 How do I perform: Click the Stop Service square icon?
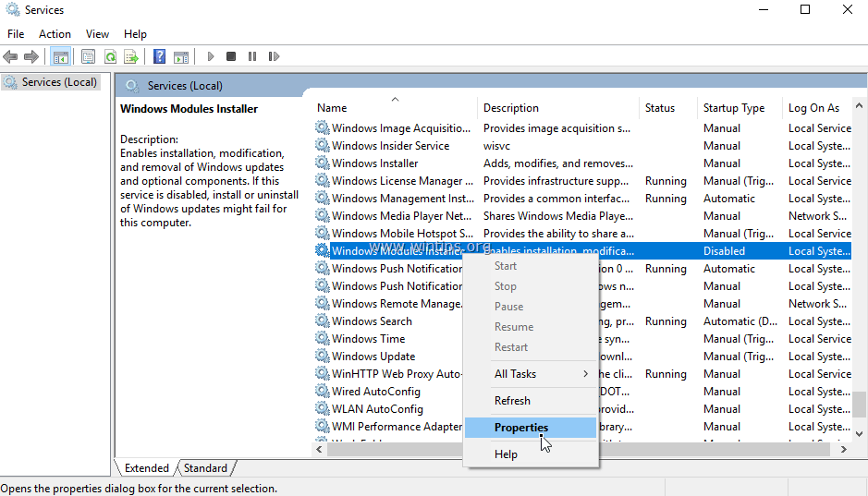pyautogui.click(x=231, y=56)
